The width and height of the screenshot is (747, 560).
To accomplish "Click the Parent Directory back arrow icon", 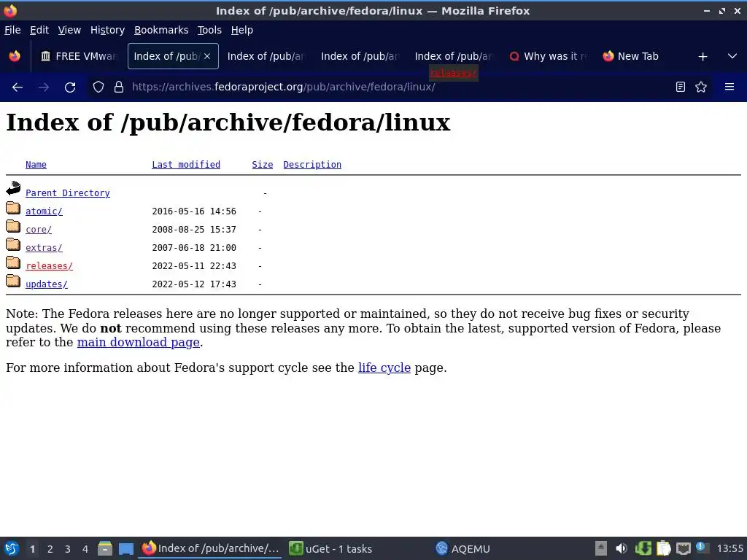I will (x=13, y=189).
